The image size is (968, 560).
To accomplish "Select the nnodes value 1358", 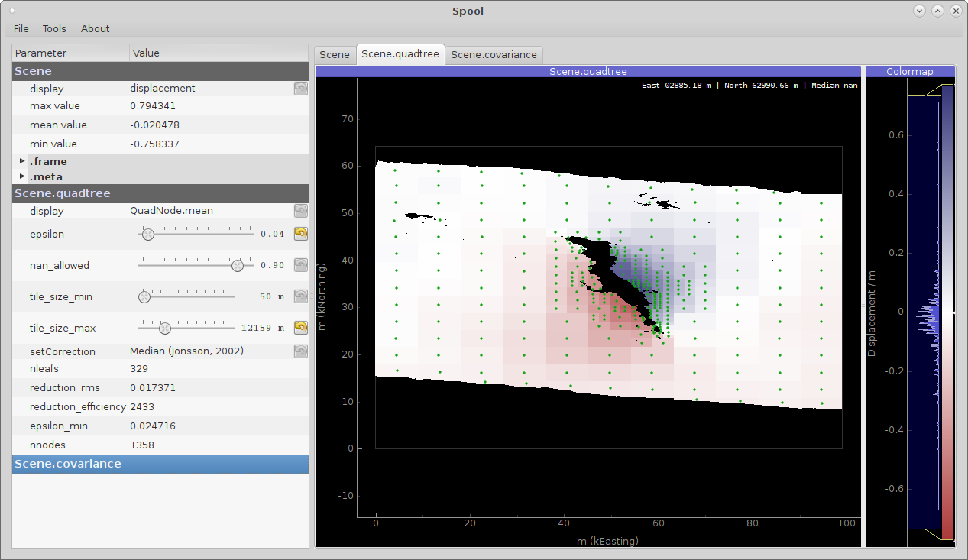I will point(142,445).
